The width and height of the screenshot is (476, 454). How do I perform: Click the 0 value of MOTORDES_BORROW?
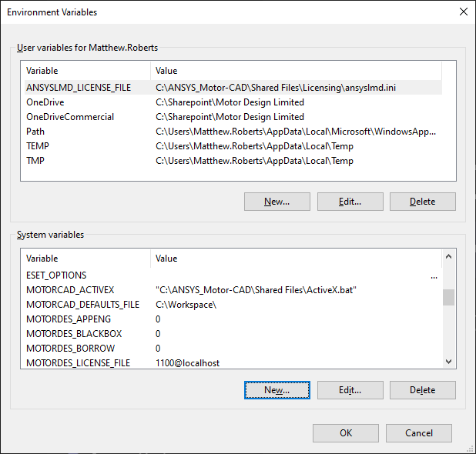coord(158,348)
